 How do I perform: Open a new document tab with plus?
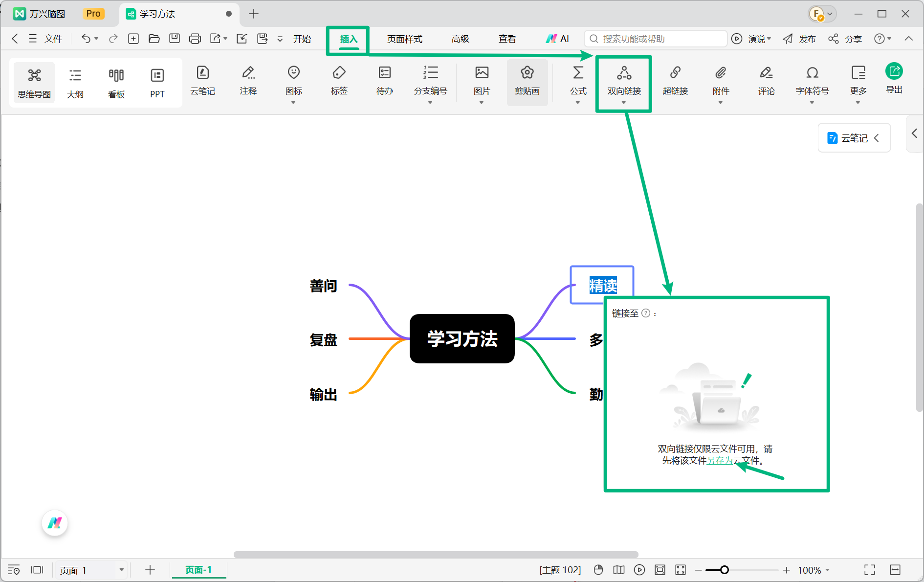(253, 14)
